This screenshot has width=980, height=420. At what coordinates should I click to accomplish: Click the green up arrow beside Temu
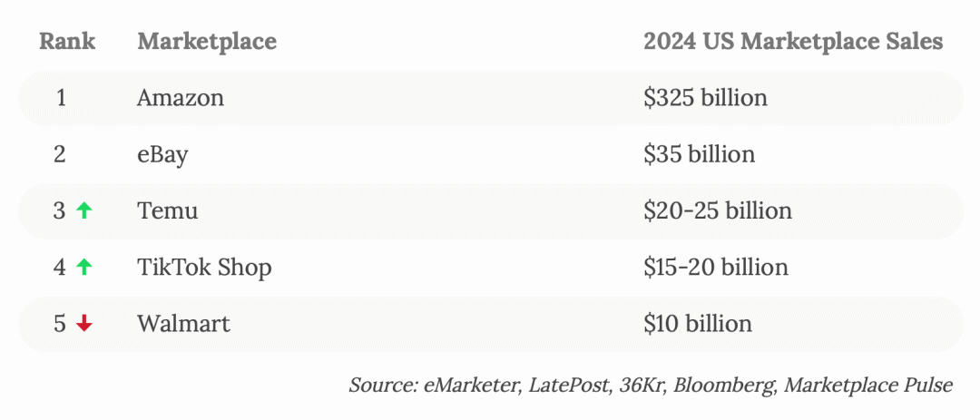click(x=83, y=210)
